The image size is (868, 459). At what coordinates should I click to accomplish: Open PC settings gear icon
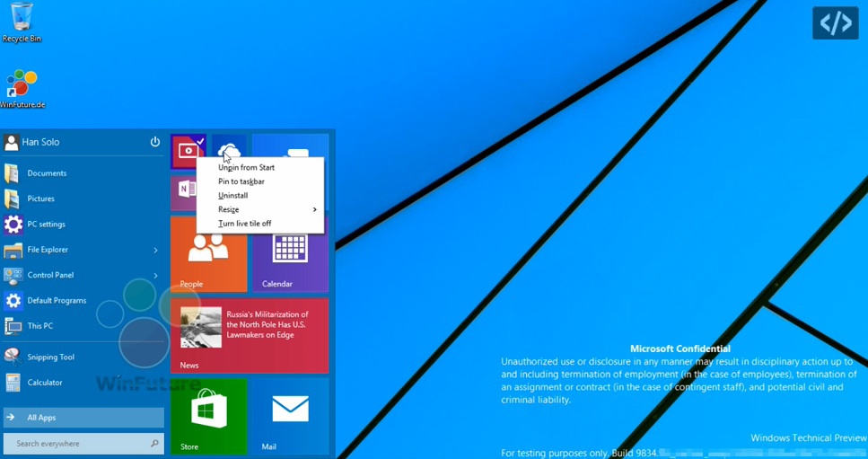tap(13, 225)
